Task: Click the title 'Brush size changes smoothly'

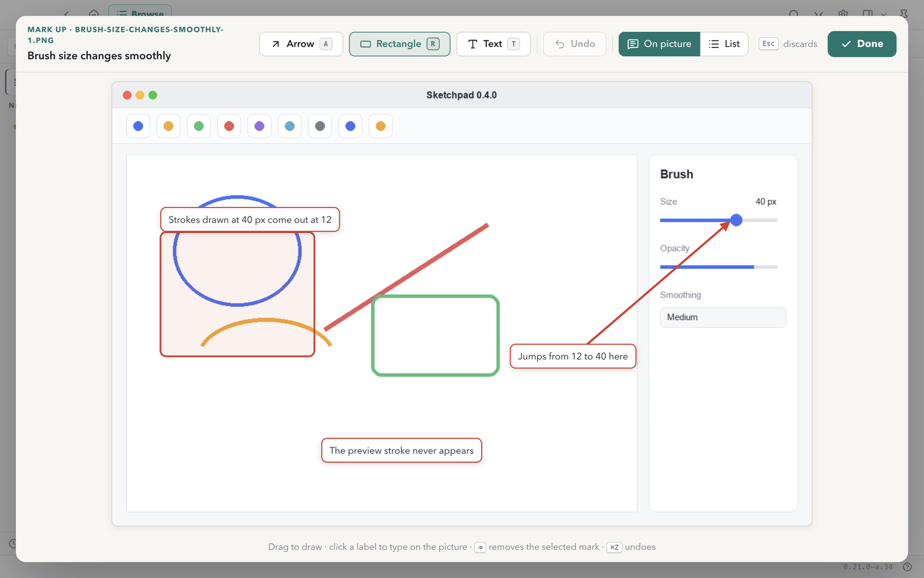Action: pyautogui.click(x=99, y=55)
